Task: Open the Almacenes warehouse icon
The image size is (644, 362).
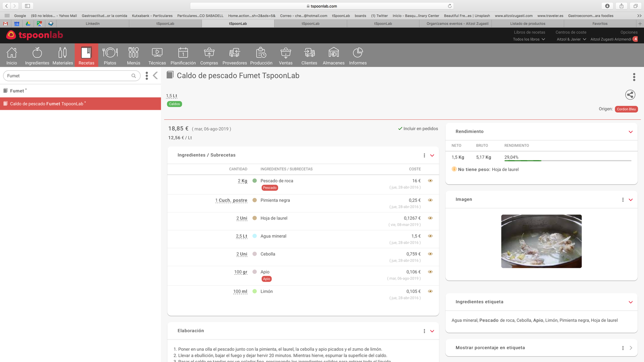Action: click(x=333, y=53)
